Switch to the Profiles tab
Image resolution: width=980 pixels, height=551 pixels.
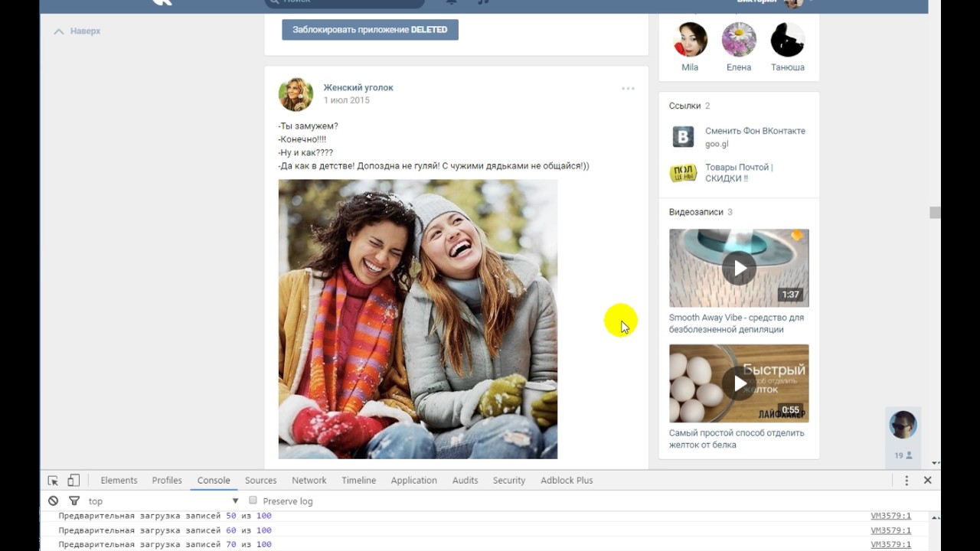tap(167, 481)
